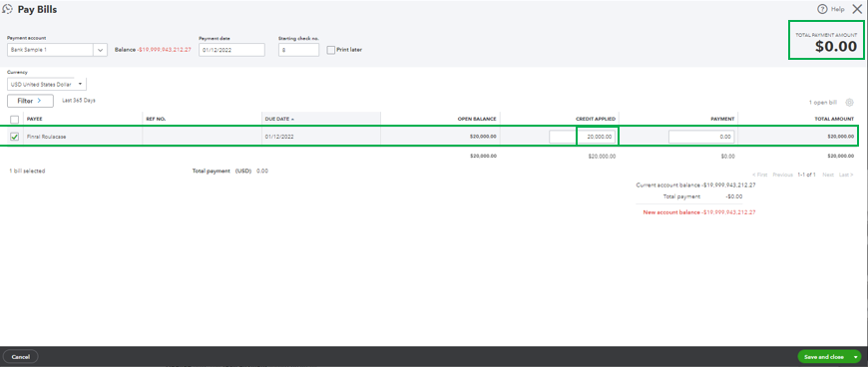868x367 pixels.
Task: Expand the Save and close dropdown arrow
Action: 856,357
